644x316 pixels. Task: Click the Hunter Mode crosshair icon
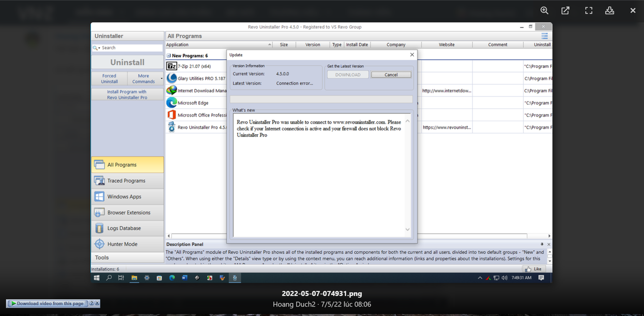click(x=99, y=244)
